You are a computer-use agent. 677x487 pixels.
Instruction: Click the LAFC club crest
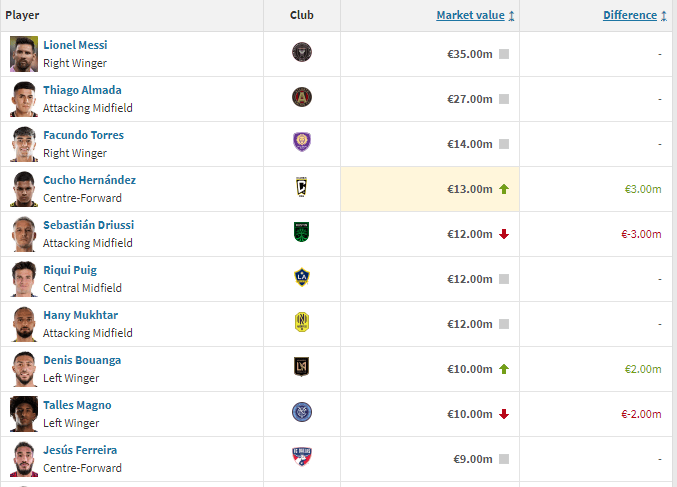(302, 367)
